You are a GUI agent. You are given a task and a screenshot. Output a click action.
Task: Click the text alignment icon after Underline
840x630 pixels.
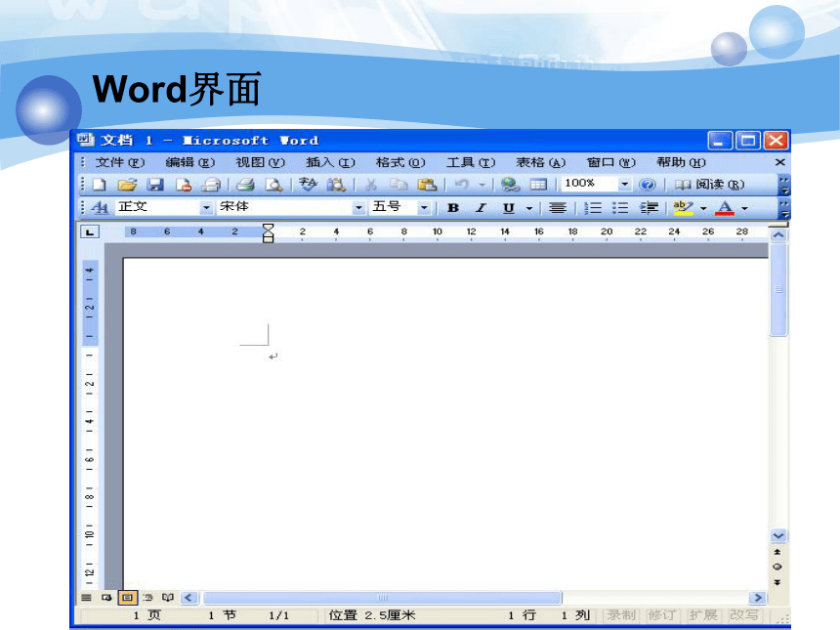tap(558, 208)
